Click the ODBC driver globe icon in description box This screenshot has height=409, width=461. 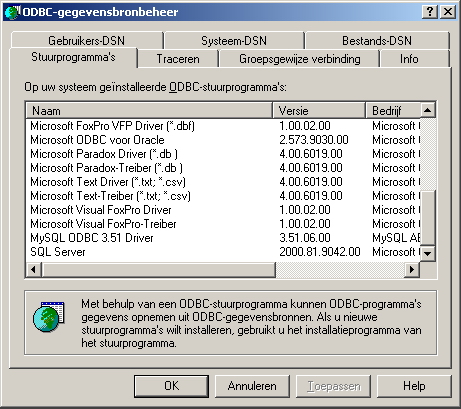[x=49, y=317]
